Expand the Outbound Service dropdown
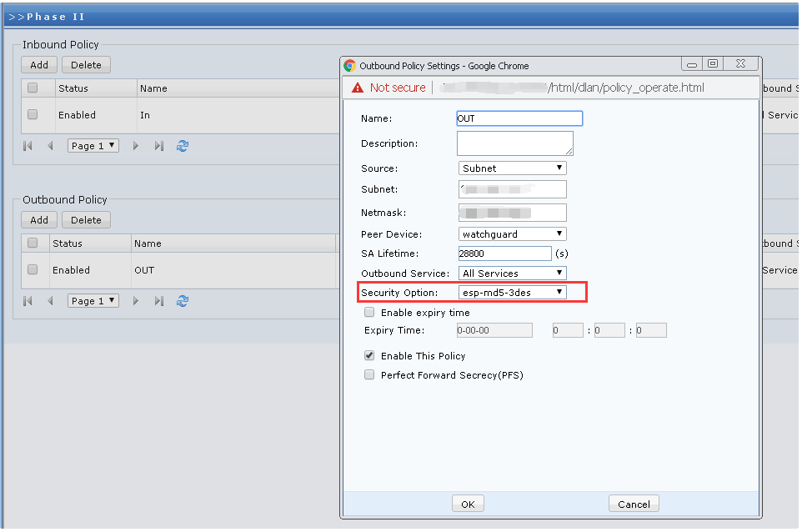Viewport: 802px width, 532px height. pyautogui.click(x=513, y=274)
